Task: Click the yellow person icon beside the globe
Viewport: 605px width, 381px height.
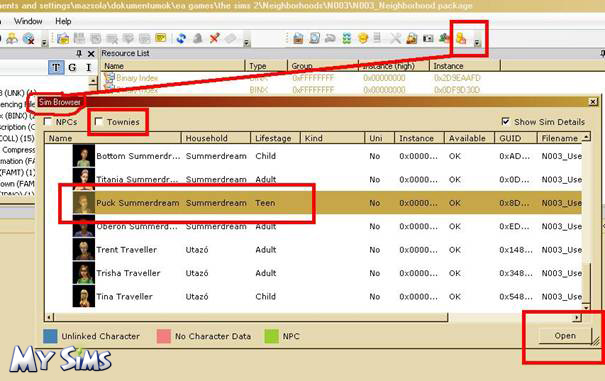Action: click(x=12, y=38)
